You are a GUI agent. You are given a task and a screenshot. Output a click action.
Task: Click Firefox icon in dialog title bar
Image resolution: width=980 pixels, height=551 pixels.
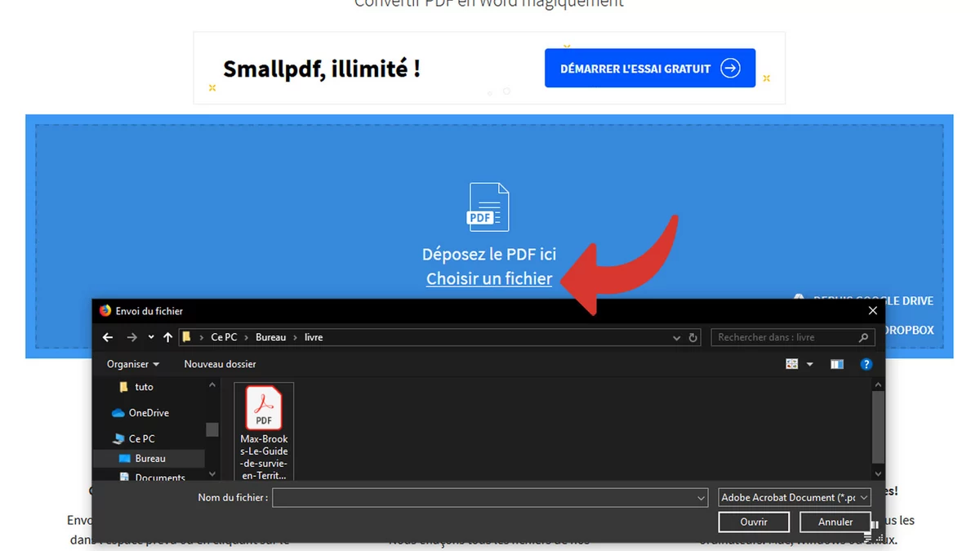click(x=105, y=311)
